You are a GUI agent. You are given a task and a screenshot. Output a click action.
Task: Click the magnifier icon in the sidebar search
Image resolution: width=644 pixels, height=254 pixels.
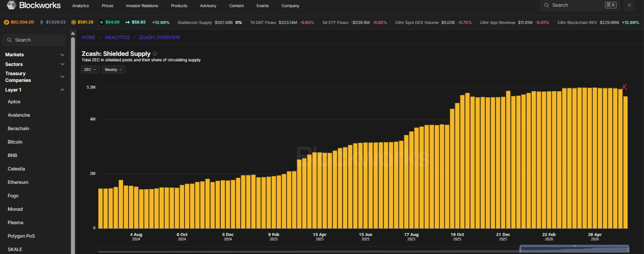(x=9, y=40)
